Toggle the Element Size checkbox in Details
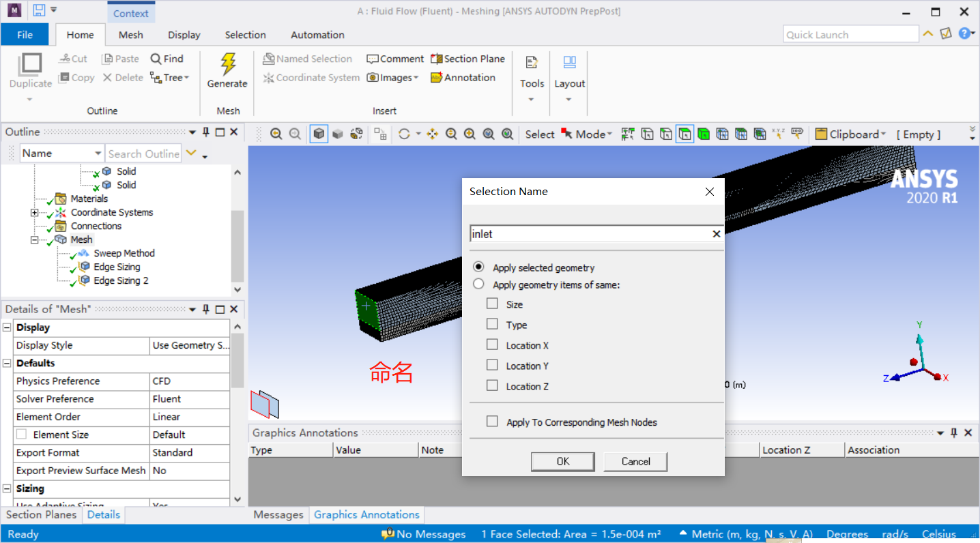The width and height of the screenshot is (980, 543). click(x=22, y=434)
